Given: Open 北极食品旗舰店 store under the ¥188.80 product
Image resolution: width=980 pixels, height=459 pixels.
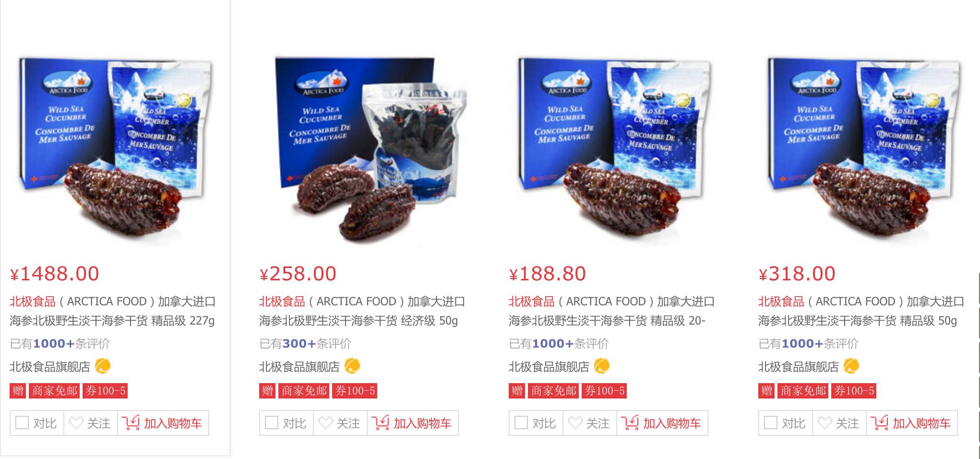Looking at the screenshot, I should [x=549, y=367].
